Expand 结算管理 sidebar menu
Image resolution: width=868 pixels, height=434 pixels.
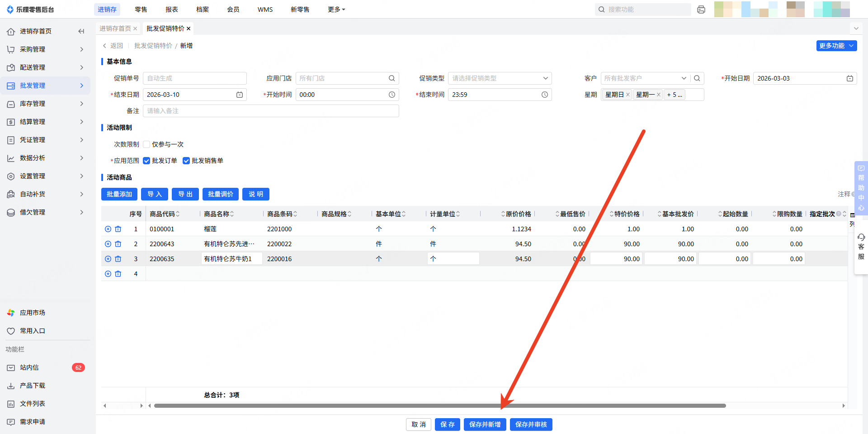tap(45, 122)
